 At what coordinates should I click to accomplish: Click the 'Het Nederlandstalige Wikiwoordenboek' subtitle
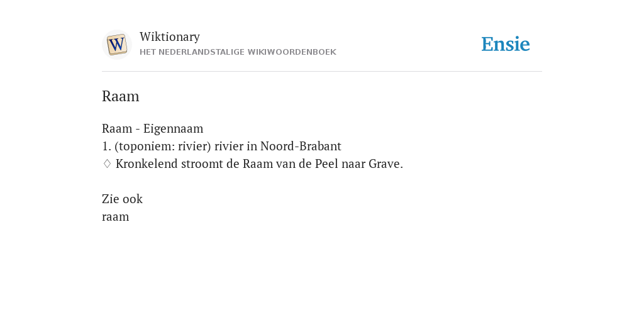click(x=238, y=52)
